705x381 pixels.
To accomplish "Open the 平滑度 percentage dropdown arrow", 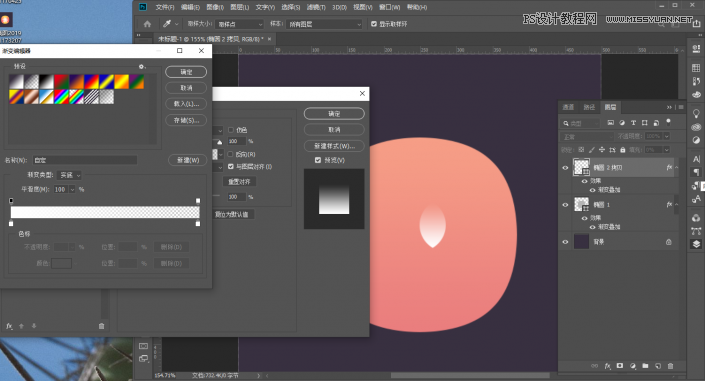I will coord(72,189).
